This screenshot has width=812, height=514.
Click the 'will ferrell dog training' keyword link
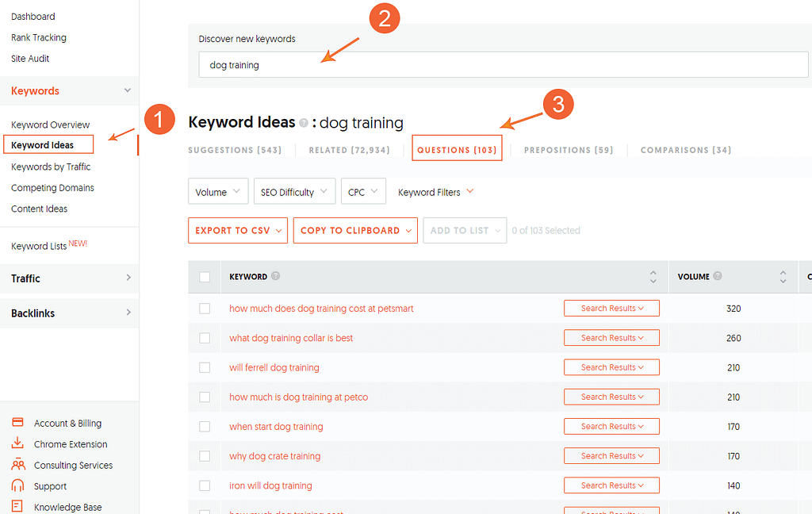click(274, 367)
